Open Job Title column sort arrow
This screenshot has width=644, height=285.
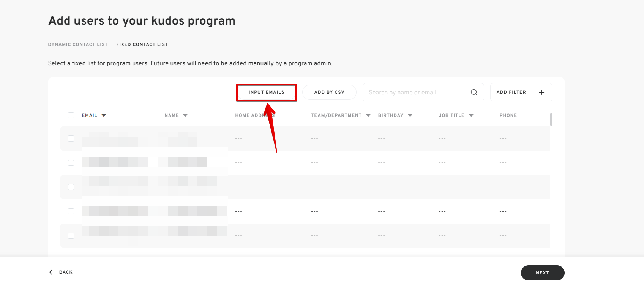[471, 115]
